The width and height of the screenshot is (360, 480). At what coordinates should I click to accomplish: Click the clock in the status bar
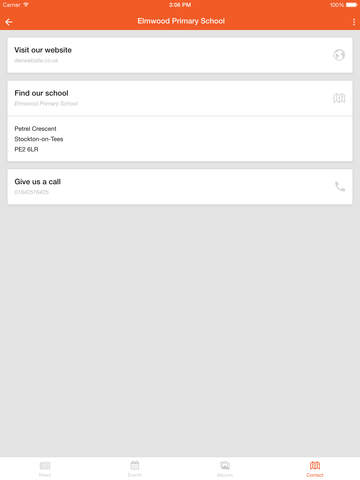point(180,5)
